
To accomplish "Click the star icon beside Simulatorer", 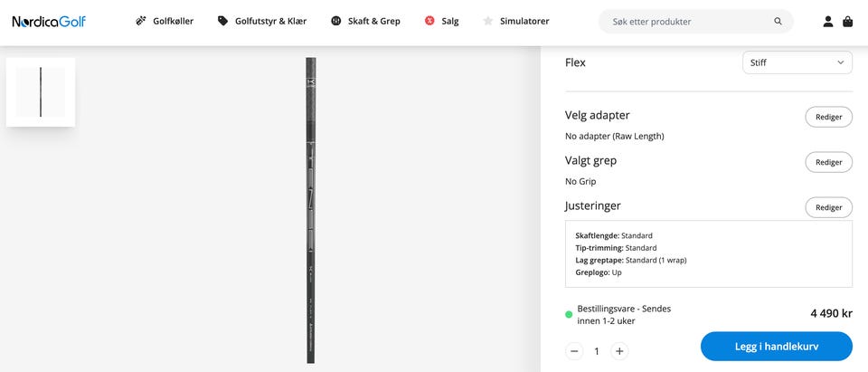I will pyautogui.click(x=487, y=21).
